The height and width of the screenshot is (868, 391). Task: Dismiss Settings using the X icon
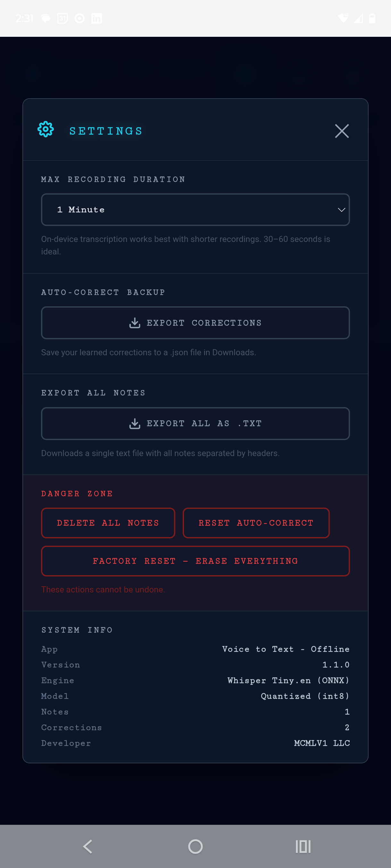(342, 131)
